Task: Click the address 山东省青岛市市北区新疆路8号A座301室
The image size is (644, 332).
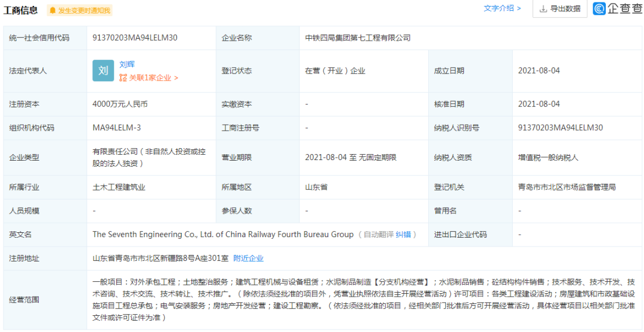Action: coord(159,259)
